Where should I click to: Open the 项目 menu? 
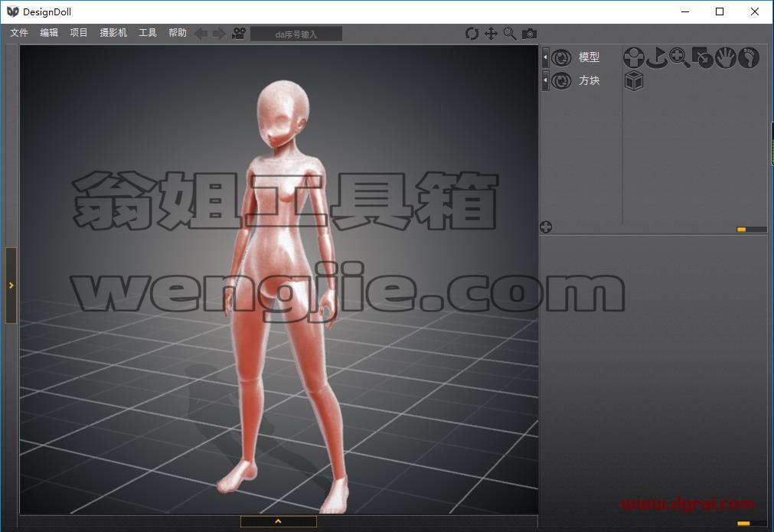(79, 33)
